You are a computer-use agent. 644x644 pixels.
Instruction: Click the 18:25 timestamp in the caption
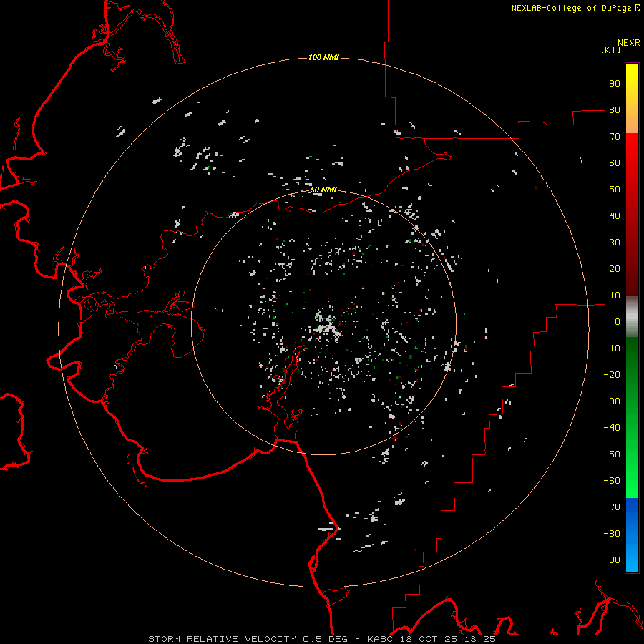tap(480, 639)
